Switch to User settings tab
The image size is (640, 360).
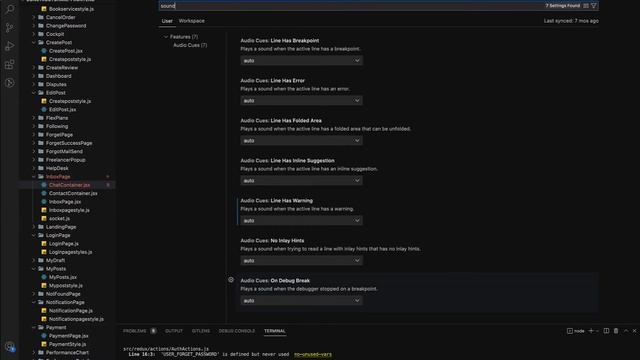click(x=167, y=21)
